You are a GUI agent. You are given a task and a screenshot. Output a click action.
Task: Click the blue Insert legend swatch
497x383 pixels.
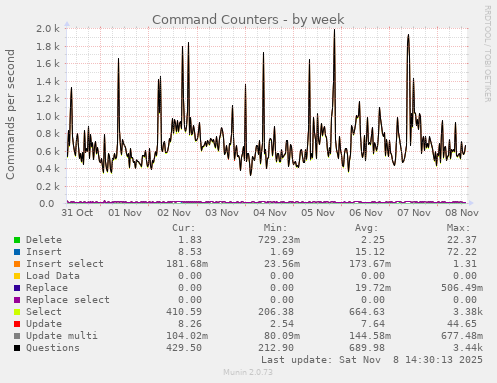point(17,252)
